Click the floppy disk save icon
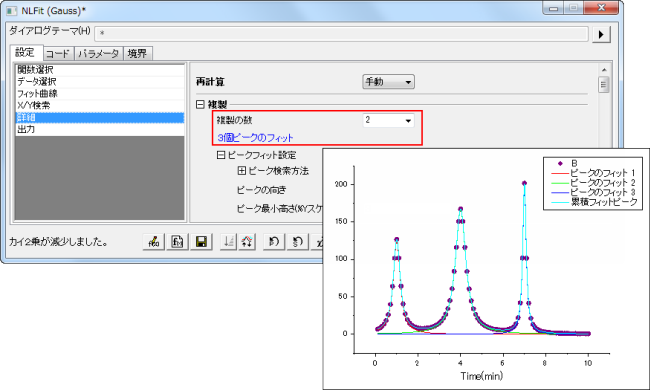 pyautogui.click(x=201, y=241)
